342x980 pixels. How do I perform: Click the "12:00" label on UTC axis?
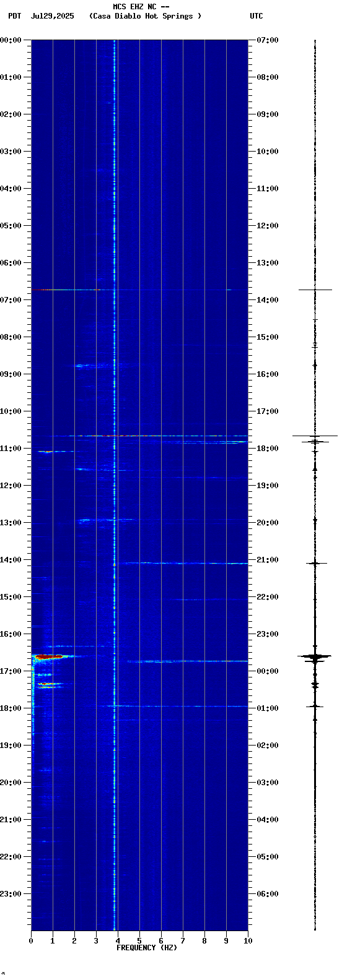(268, 226)
